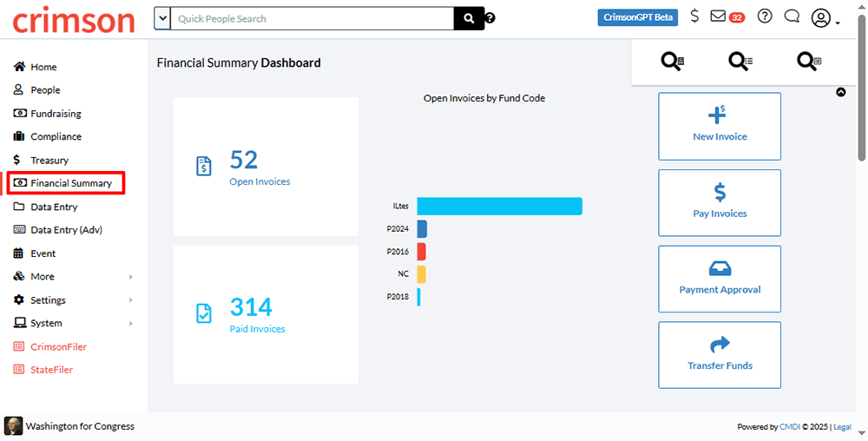Click the Data Entry (Adv) keyboard icon
This screenshot has height=441, width=868.
click(x=19, y=230)
